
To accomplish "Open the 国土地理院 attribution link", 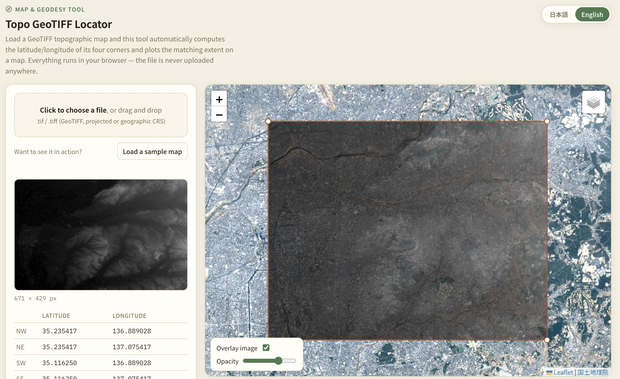I will click(593, 372).
